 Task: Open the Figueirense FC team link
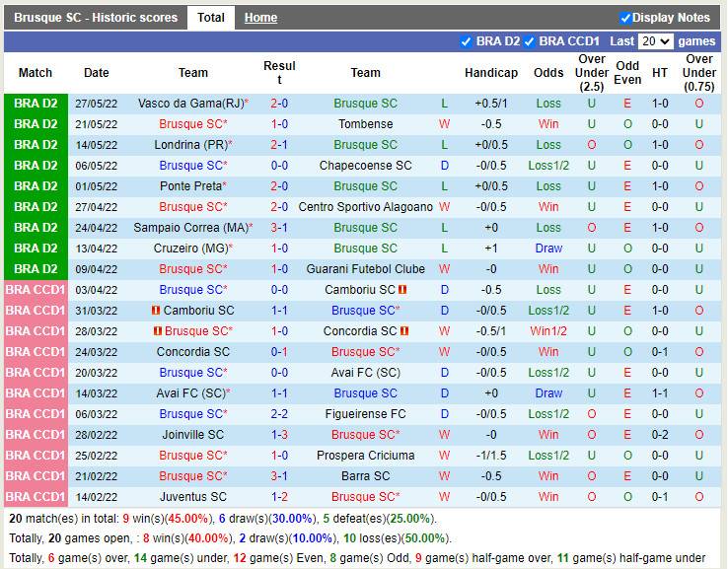pos(365,414)
